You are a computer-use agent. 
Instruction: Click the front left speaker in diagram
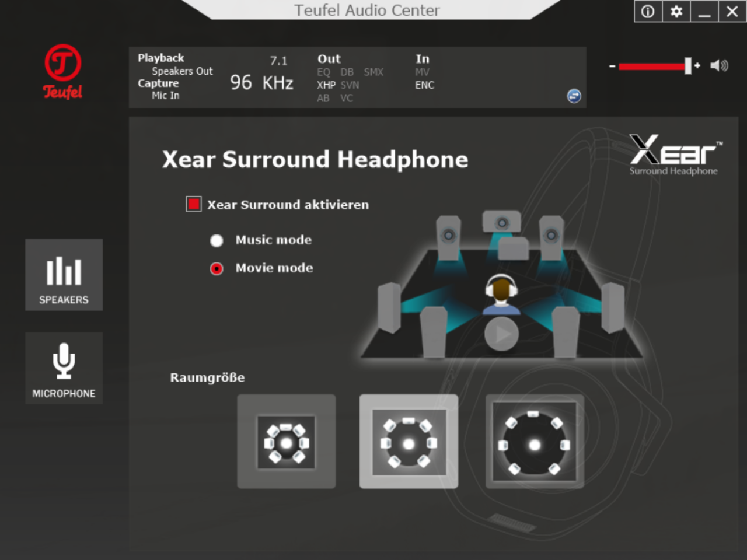[x=449, y=238]
